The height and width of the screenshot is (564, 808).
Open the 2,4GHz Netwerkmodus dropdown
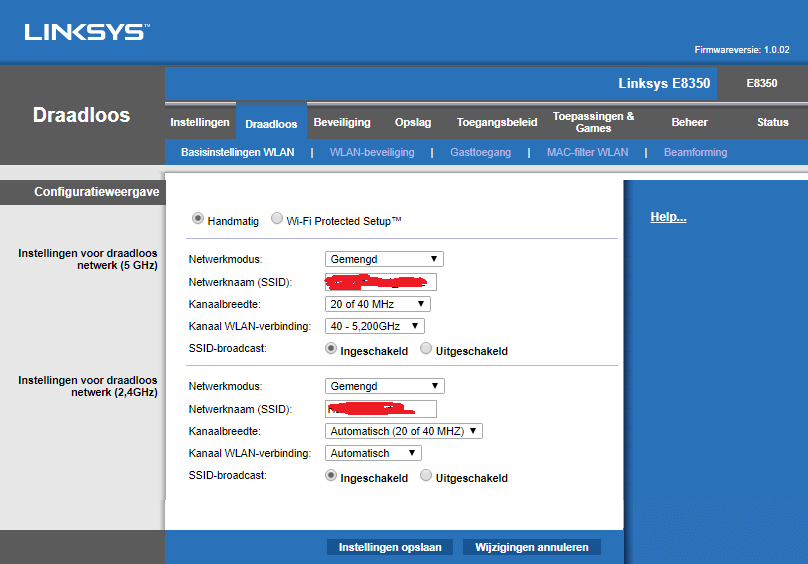pyautogui.click(x=384, y=386)
